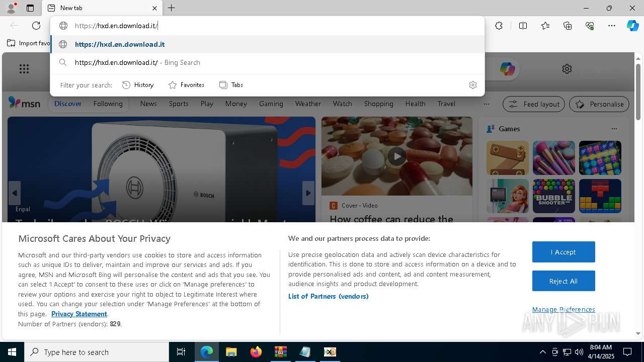Click Reject All cookies
Image resolution: width=644 pixels, height=362 pixels.
point(563,281)
